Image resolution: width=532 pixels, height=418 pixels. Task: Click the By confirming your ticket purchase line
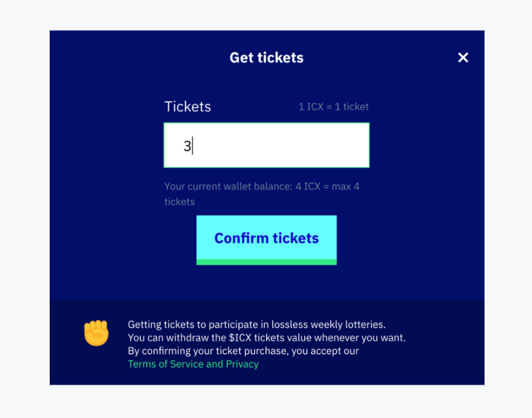point(243,351)
